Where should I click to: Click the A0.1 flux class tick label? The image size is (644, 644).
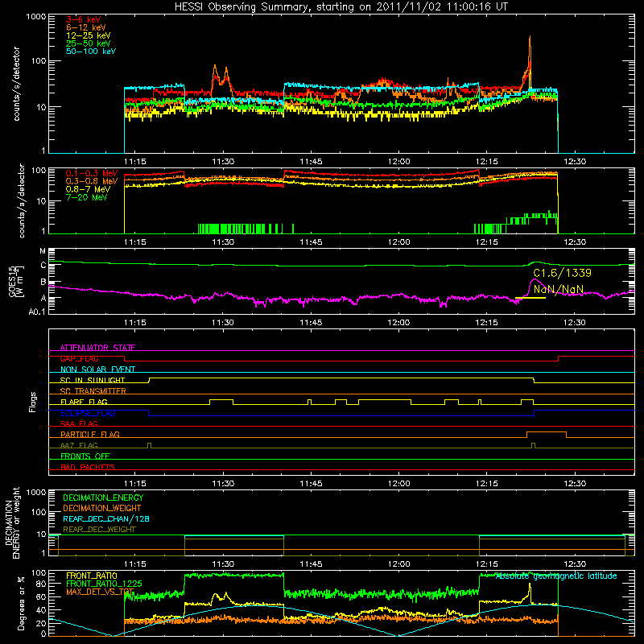pyautogui.click(x=37, y=312)
